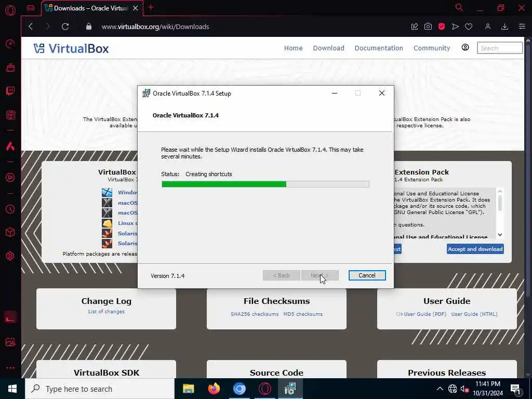Show hidden system tray icons
Viewport: 532px width, 399px height.
440,389
